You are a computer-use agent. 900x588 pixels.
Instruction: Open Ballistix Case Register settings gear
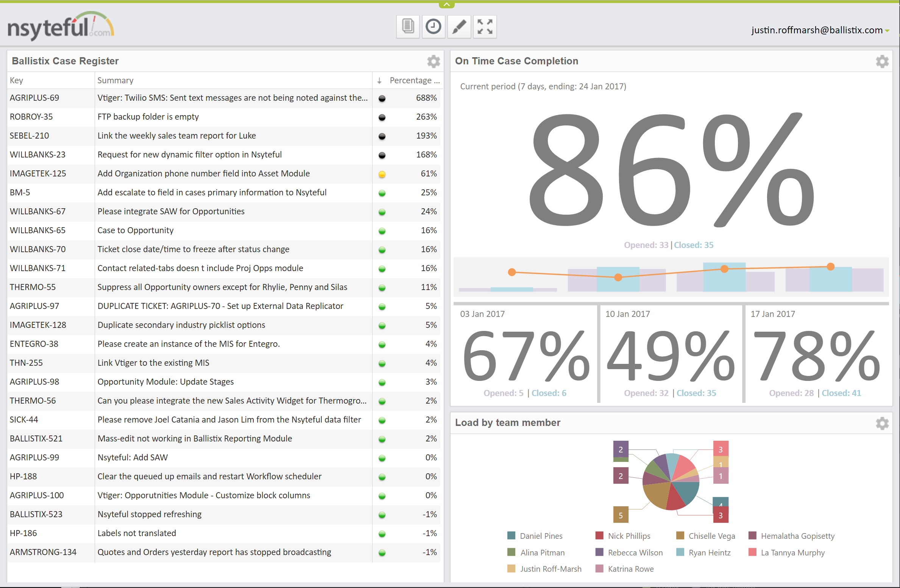pyautogui.click(x=434, y=61)
